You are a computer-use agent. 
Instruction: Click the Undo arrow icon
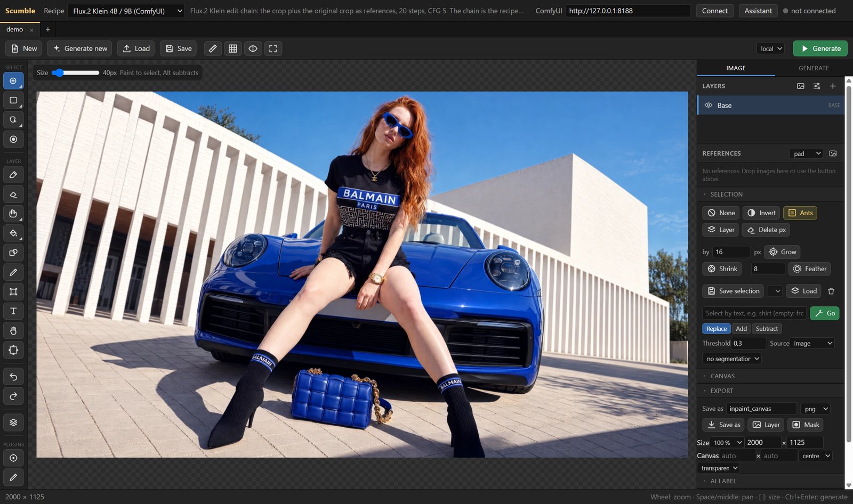pos(13,377)
